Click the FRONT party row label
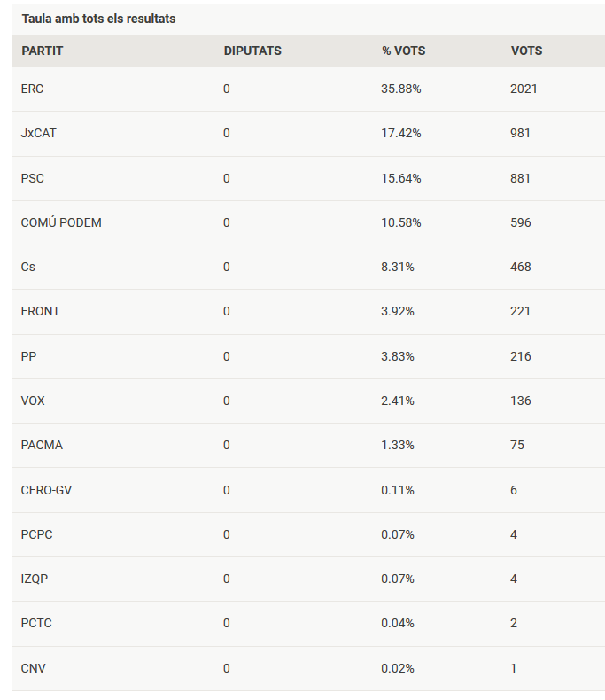The width and height of the screenshot is (605, 700). coord(41,311)
